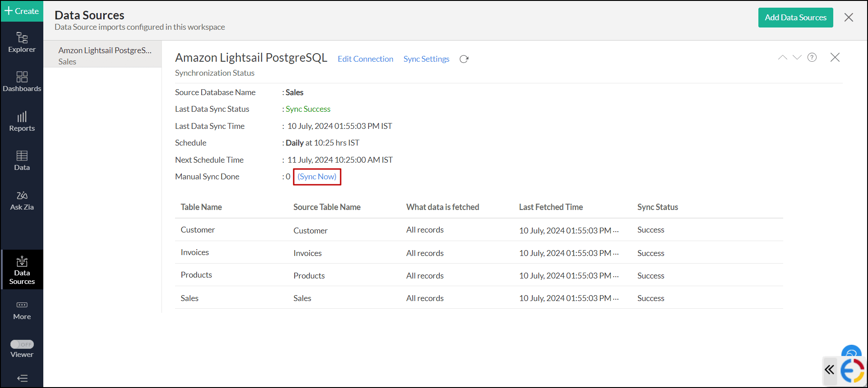Collapse the left sidebar navigation
Screen dimensions: 868x388
click(x=22, y=378)
